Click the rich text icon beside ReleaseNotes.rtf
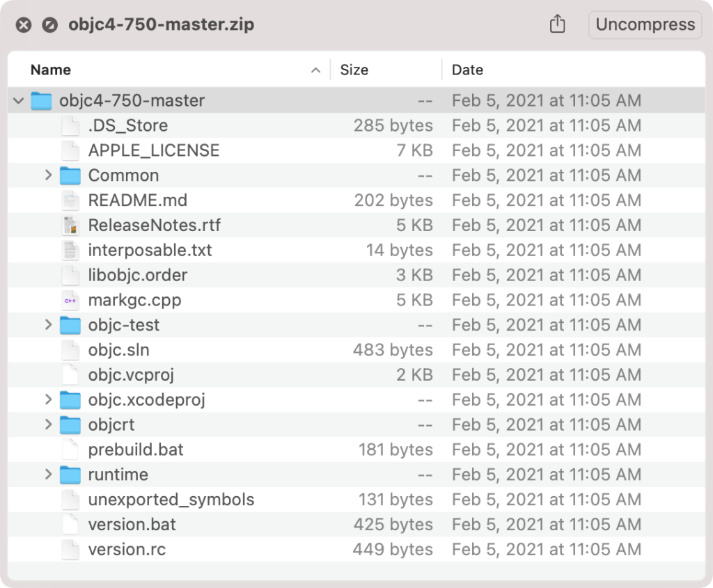This screenshot has height=588, width=713. tap(70, 225)
